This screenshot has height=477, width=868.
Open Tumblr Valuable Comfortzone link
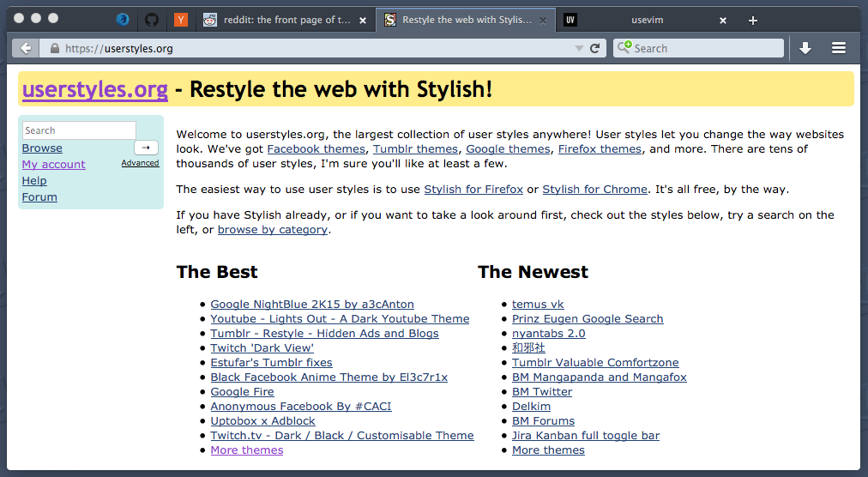595,362
